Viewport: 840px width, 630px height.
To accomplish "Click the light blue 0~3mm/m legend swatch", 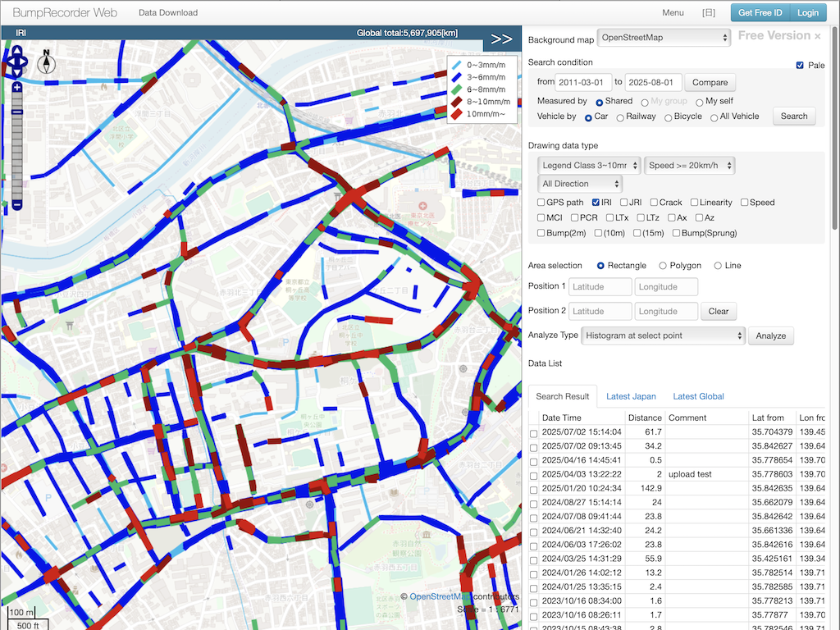I will 456,65.
